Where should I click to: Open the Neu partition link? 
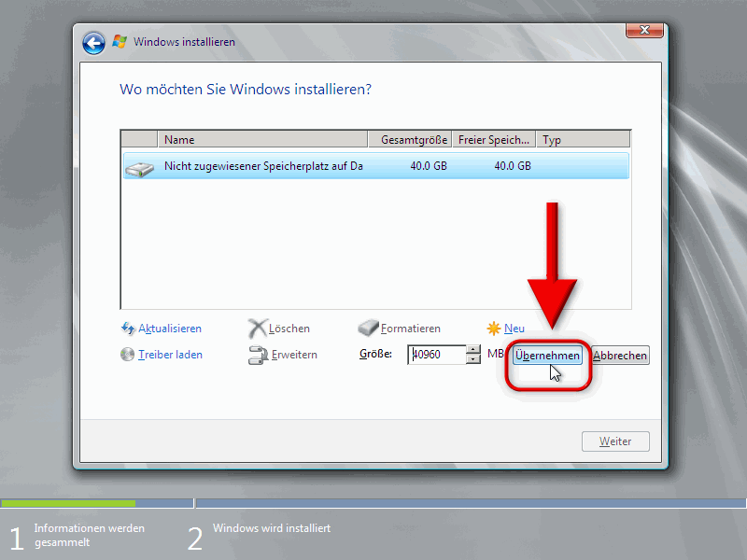[514, 329]
